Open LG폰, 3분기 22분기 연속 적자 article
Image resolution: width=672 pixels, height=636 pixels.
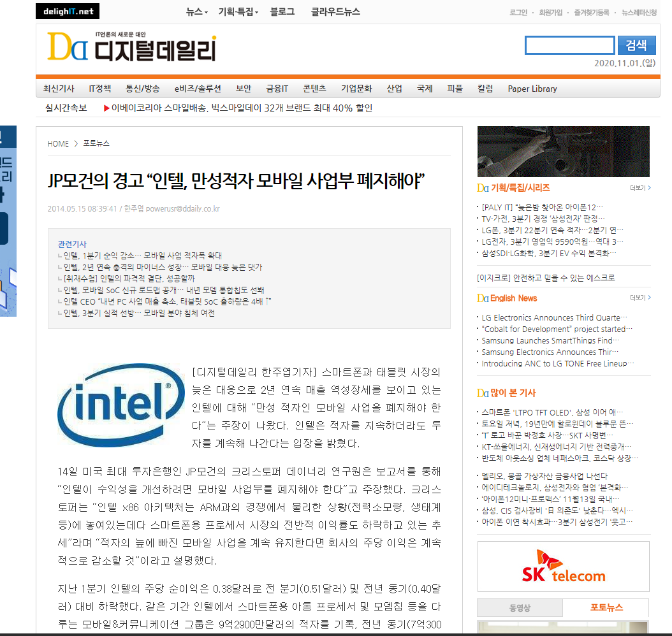(552, 231)
